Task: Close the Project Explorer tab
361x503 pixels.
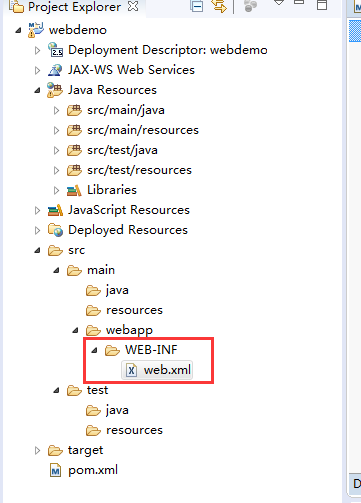Action: [133, 6]
